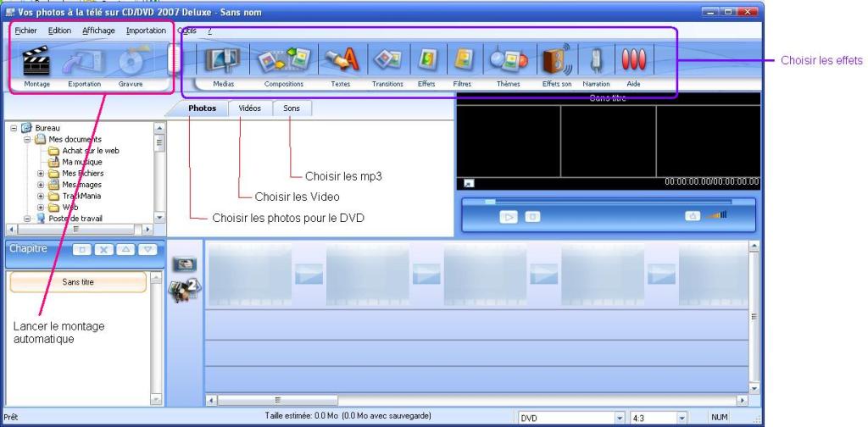
Task: Choose the Transitions icon
Action: point(387,60)
